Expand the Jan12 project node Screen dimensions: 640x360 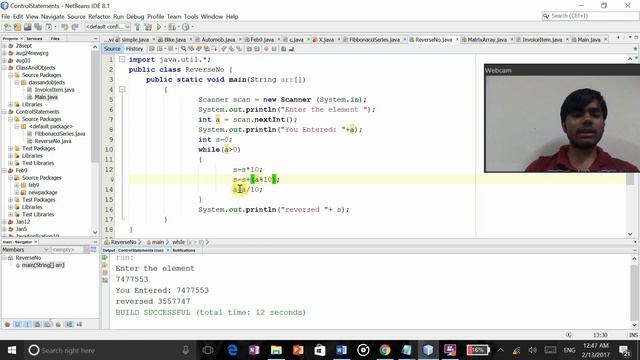4,222
